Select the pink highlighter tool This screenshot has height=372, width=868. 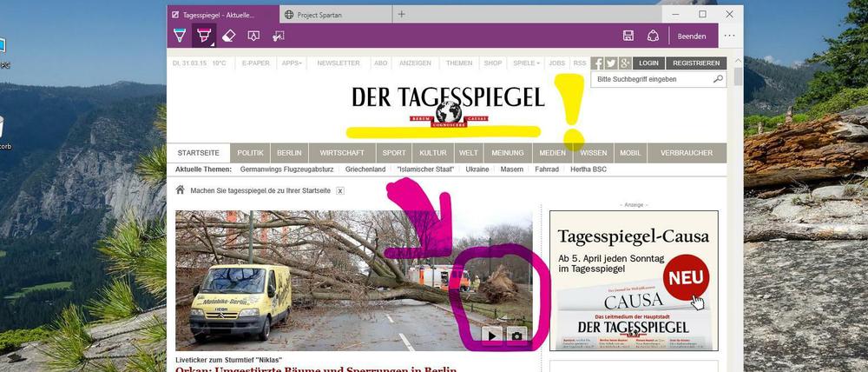[x=204, y=36]
